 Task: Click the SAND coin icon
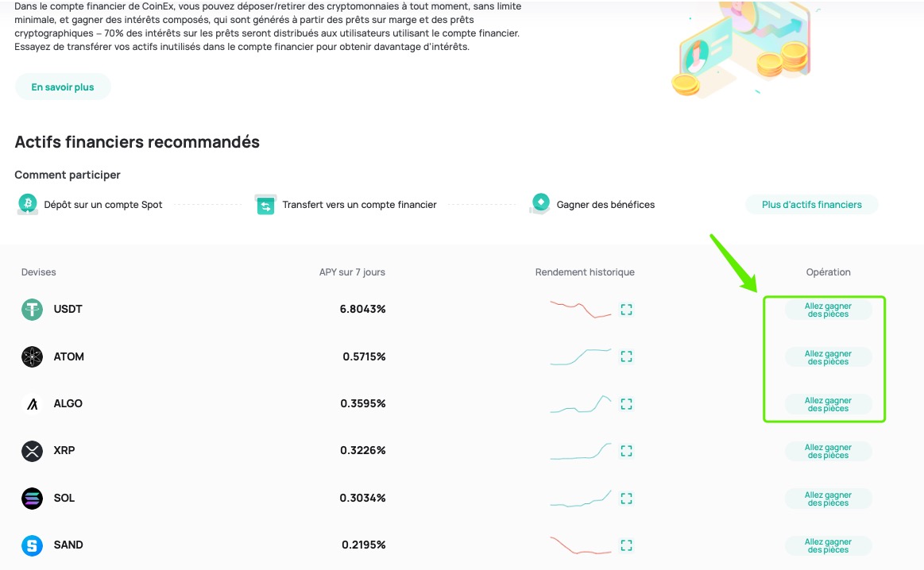click(32, 545)
